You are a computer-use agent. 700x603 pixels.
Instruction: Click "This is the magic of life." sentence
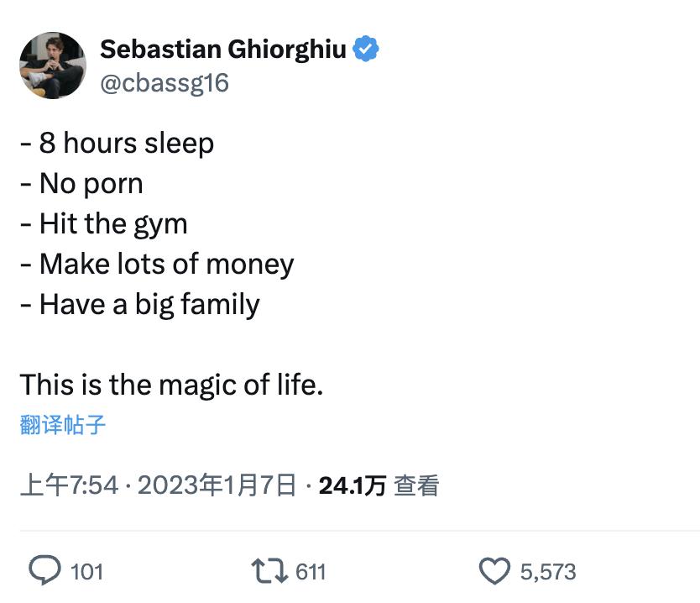[171, 385]
